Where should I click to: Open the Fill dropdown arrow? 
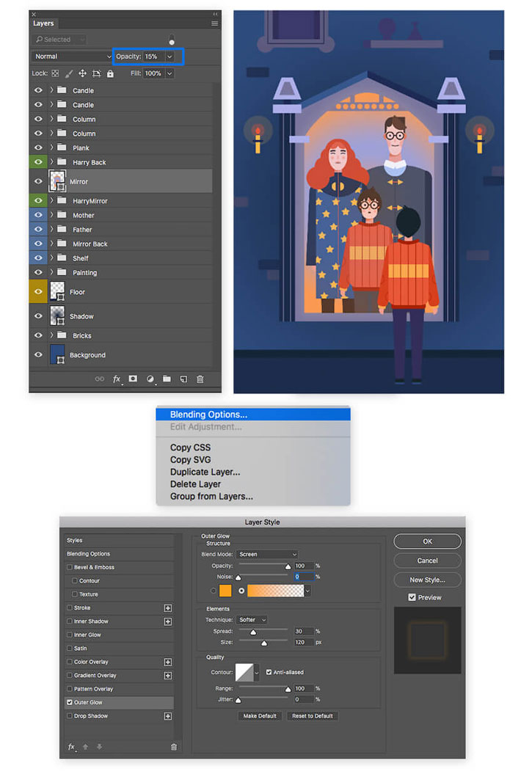tap(170, 73)
